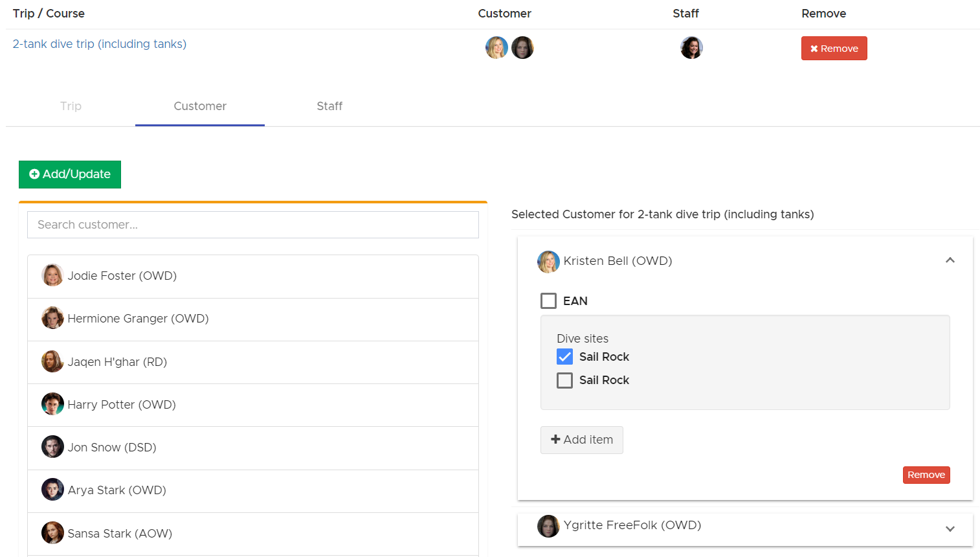Open the 2-tank dive trip link
This screenshot has width=980, height=557.
[x=100, y=44]
